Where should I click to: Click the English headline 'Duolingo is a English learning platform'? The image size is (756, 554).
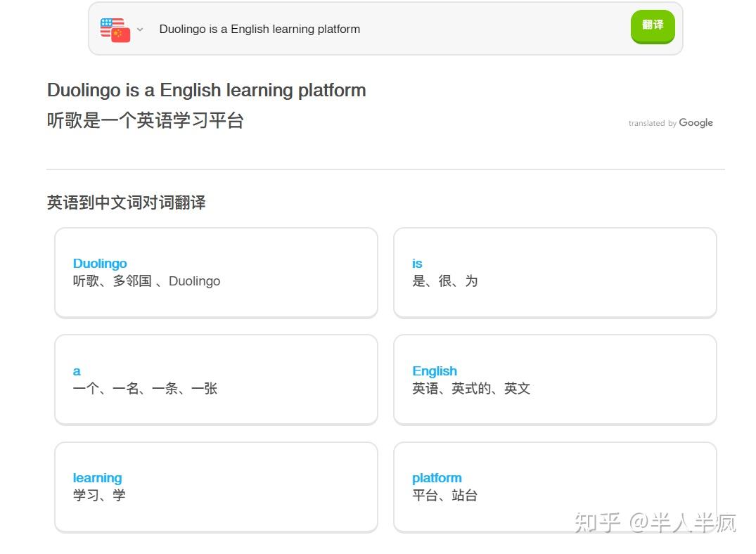pyautogui.click(x=206, y=90)
